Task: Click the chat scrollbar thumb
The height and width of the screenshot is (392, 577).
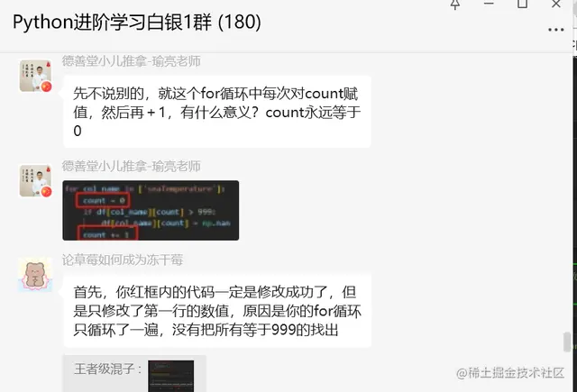Action: pos(567,342)
